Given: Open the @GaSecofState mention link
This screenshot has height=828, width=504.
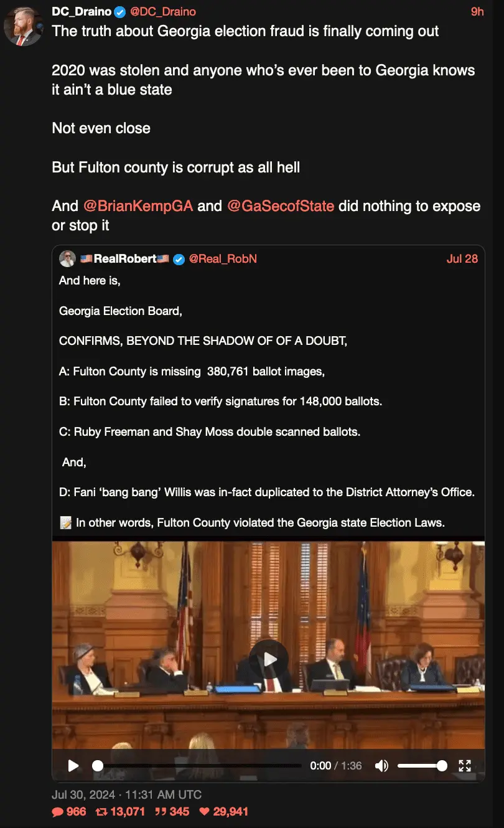Looking at the screenshot, I should tap(281, 206).
